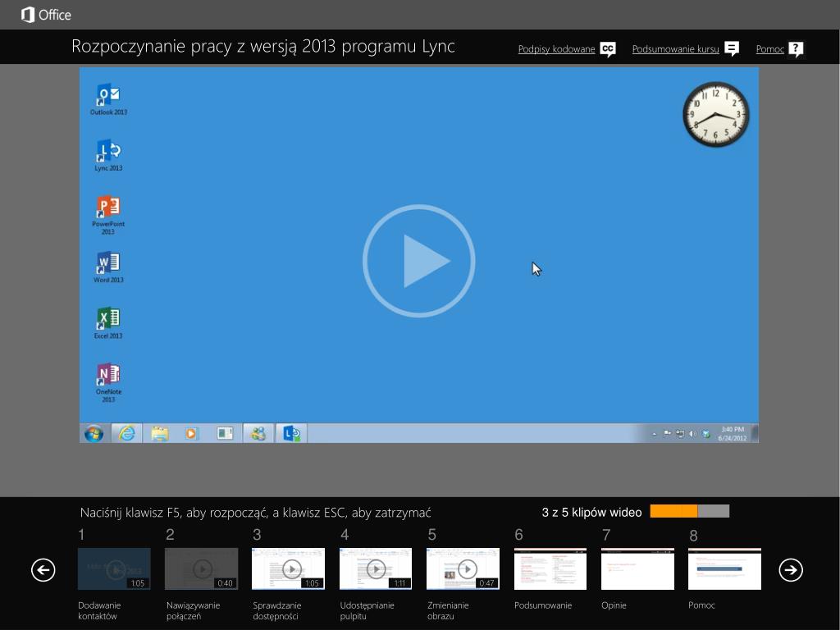The height and width of the screenshot is (630, 840).
Task: Go to previous item with left arrow
Action: 43,569
